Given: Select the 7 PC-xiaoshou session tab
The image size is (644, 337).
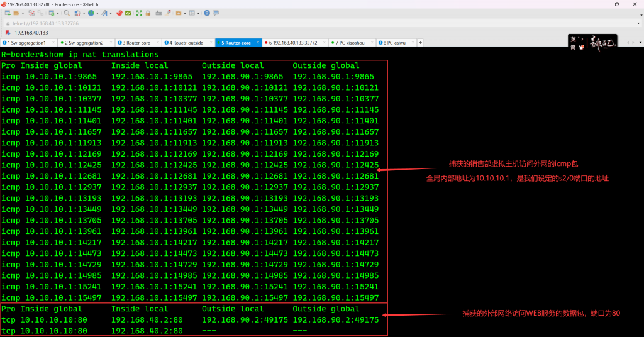Looking at the screenshot, I should [x=353, y=43].
